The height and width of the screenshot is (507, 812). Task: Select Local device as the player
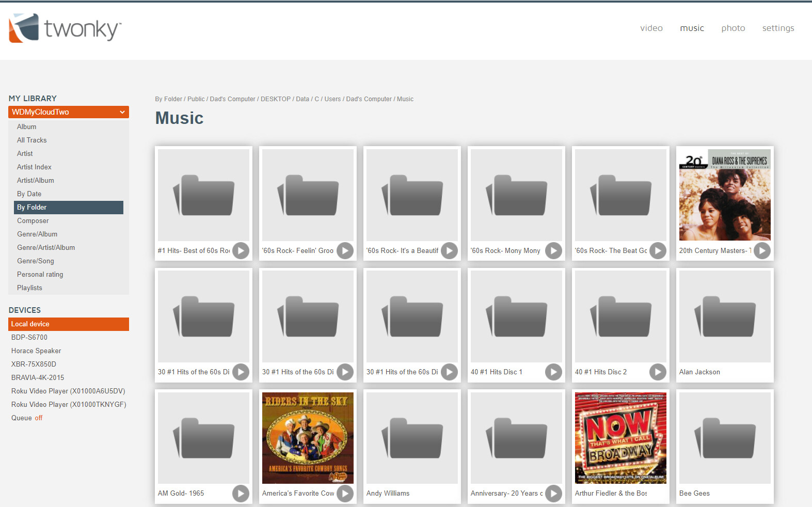point(69,324)
